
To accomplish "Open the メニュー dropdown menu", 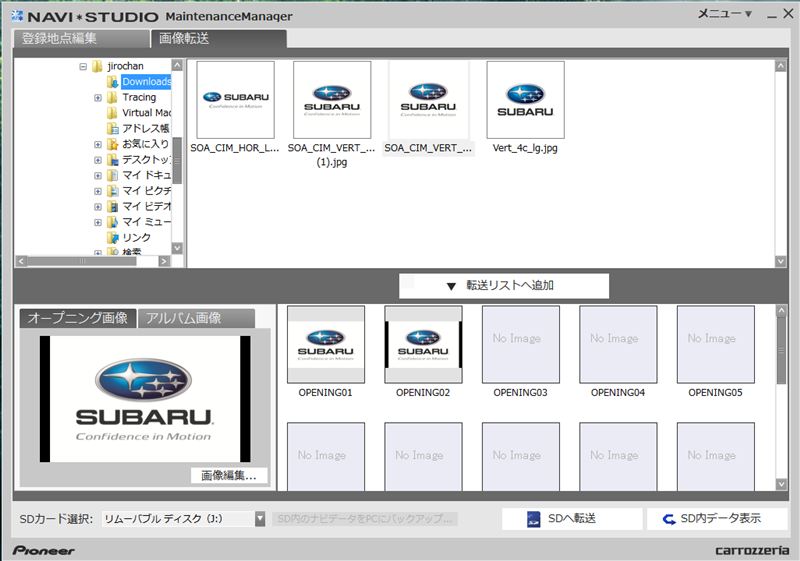I will (724, 14).
